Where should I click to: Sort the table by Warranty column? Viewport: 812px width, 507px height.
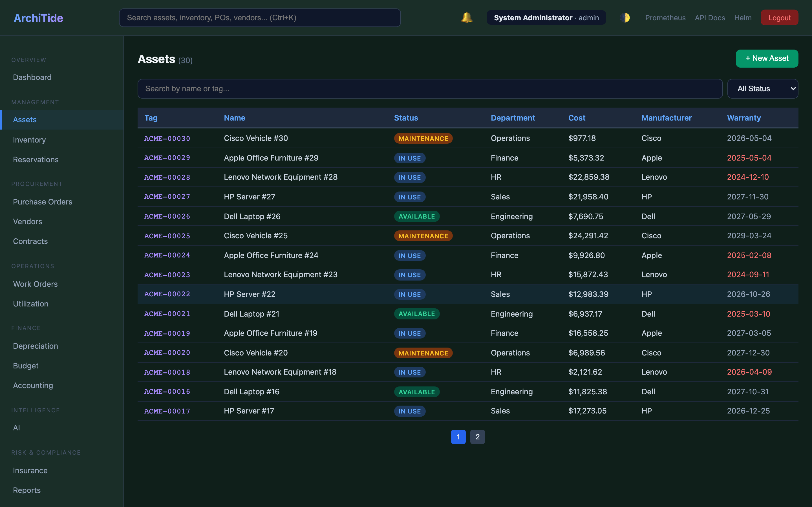(743, 118)
